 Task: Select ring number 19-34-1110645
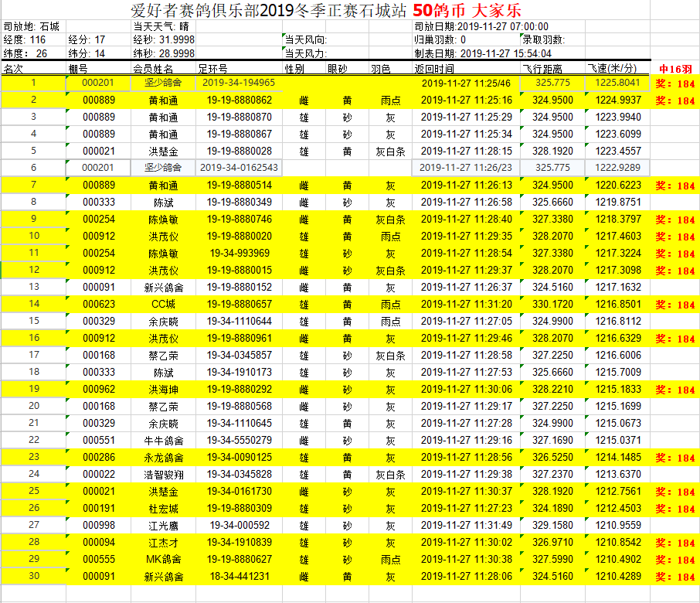(x=240, y=424)
